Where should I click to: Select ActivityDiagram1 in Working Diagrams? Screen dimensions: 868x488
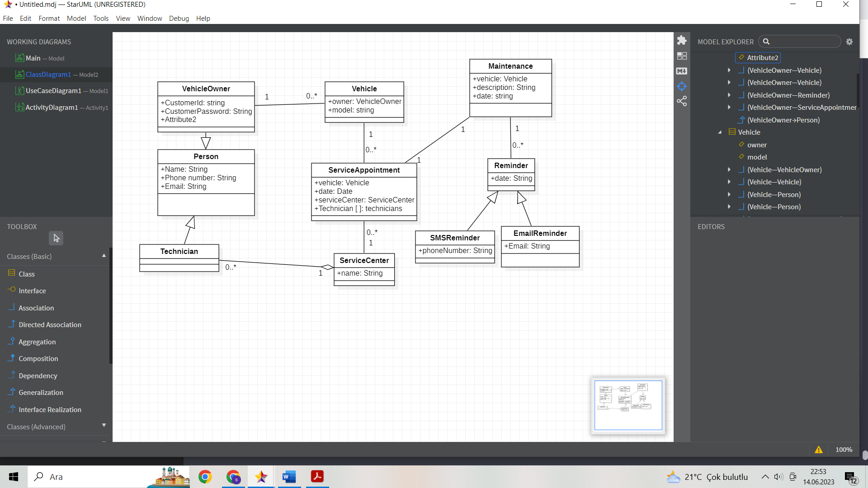(x=52, y=108)
